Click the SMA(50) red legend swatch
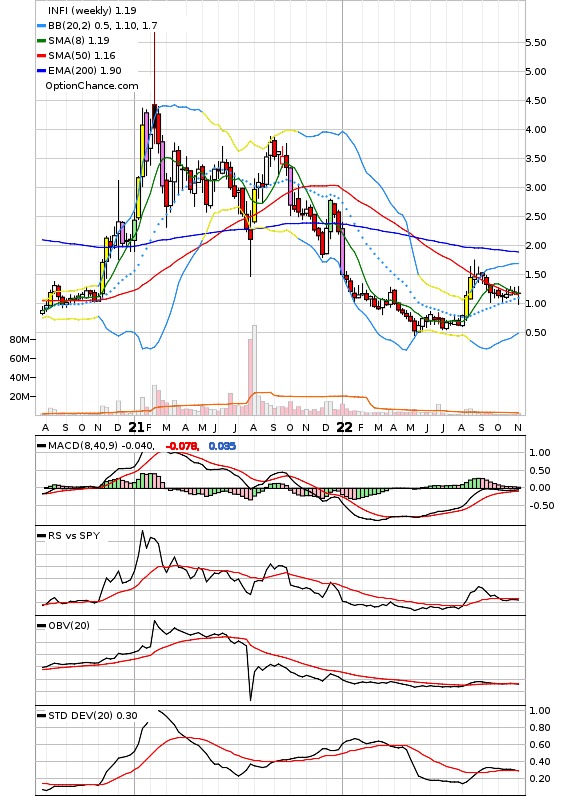Viewport: 566px width, 796px height. pos(42,56)
